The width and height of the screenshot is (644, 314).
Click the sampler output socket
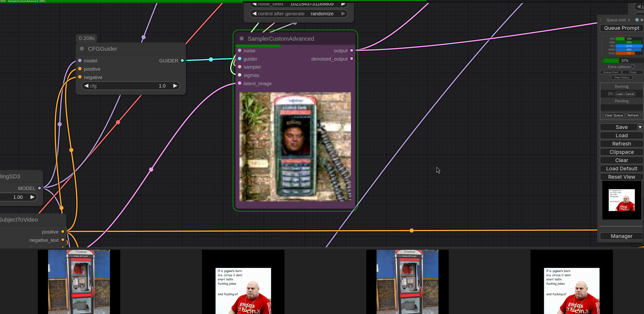click(x=351, y=50)
